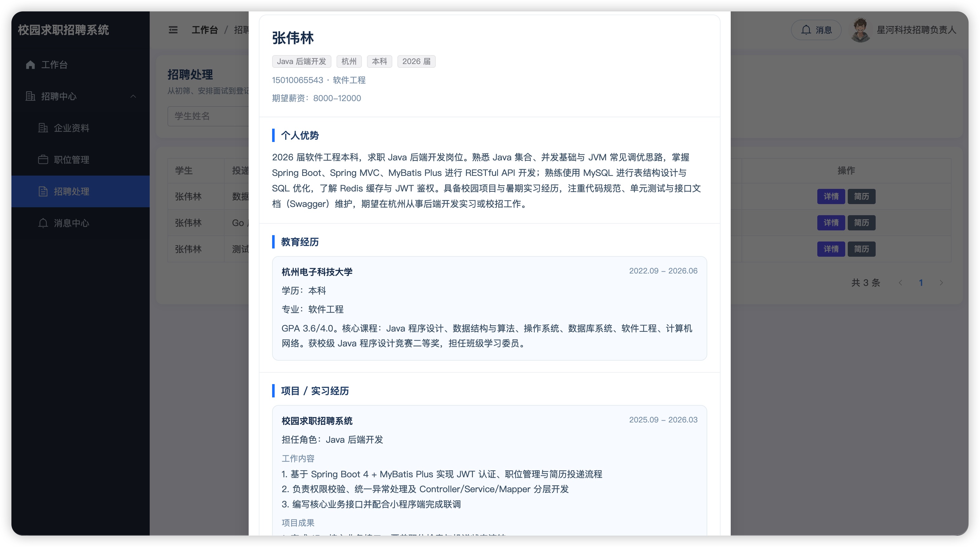Collapse the 招聘中心 submenu chevron
Viewport: 980px width, 547px height.
[133, 97]
